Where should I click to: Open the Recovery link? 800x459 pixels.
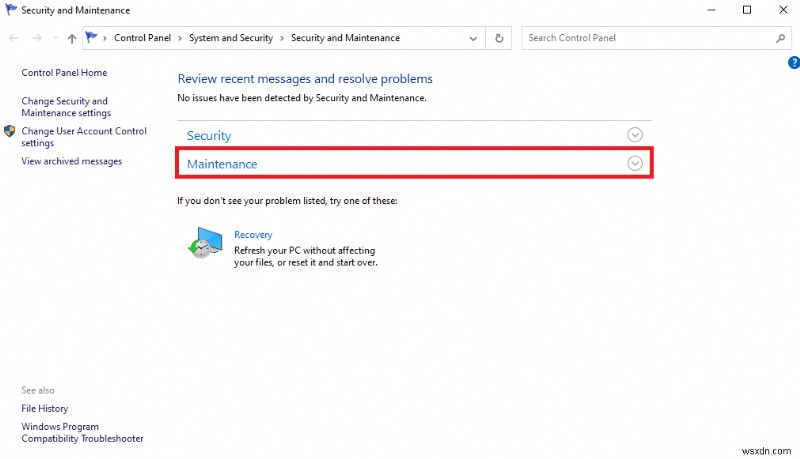pos(253,235)
